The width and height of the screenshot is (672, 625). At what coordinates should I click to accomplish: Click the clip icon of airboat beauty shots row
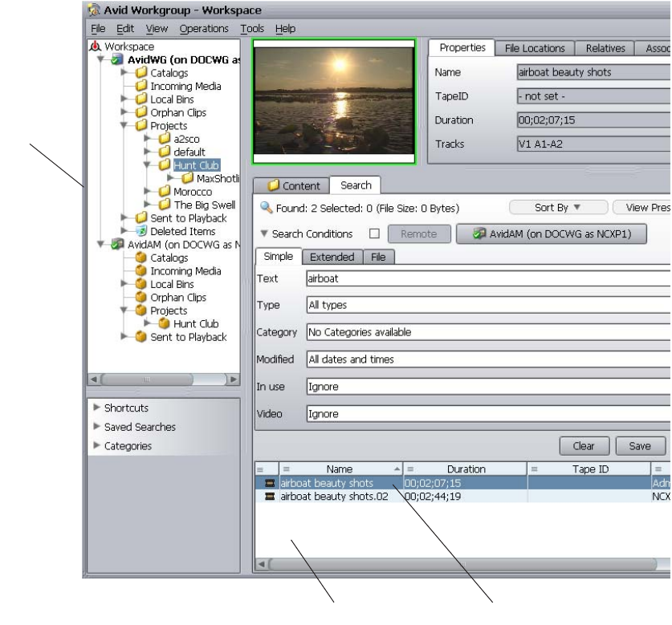(x=270, y=483)
